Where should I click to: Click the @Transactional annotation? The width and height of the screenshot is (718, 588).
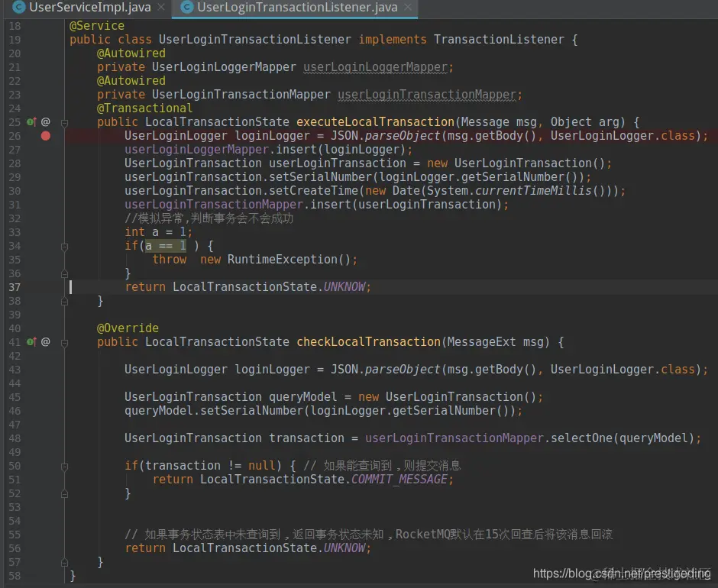click(x=144, y=108)
